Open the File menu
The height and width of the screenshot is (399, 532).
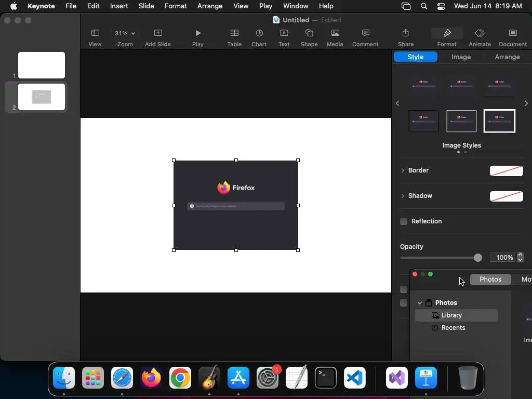pyautogui.click(x=71, y=6)
